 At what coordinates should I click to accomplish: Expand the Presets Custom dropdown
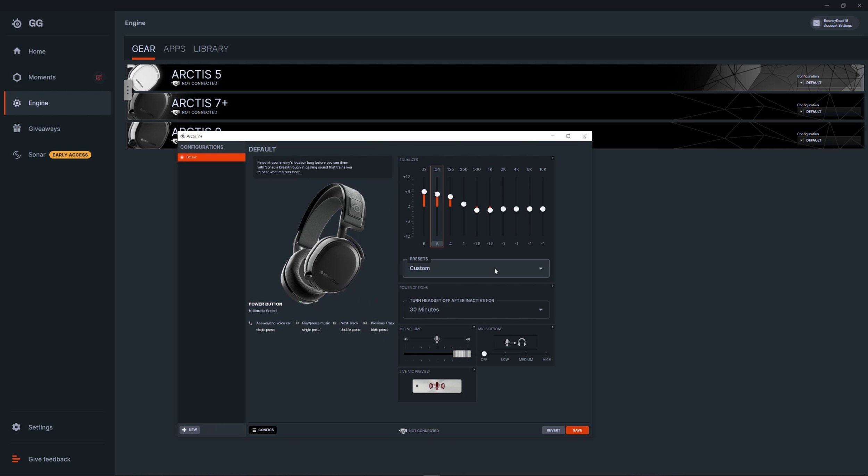click(476, 268)
